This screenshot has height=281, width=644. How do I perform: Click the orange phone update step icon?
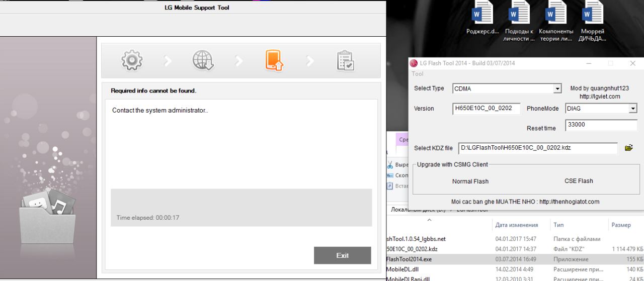(x=274, y=61)
